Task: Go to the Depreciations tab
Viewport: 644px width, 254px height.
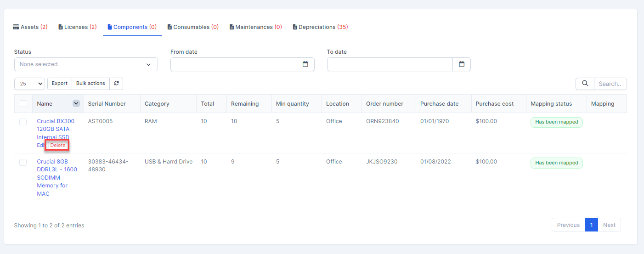Action: coord(320,27)
